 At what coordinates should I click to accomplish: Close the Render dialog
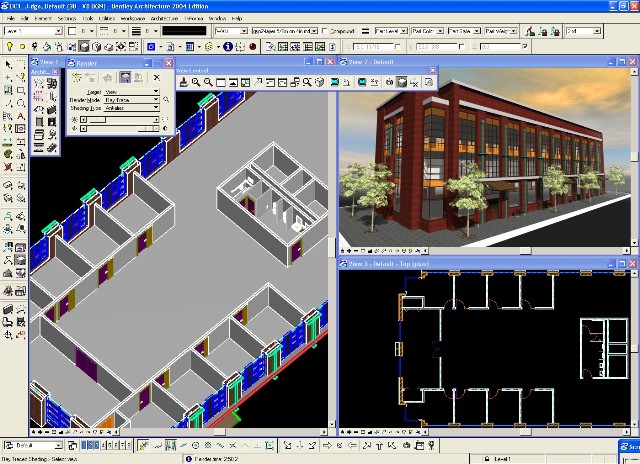point(167,63)
